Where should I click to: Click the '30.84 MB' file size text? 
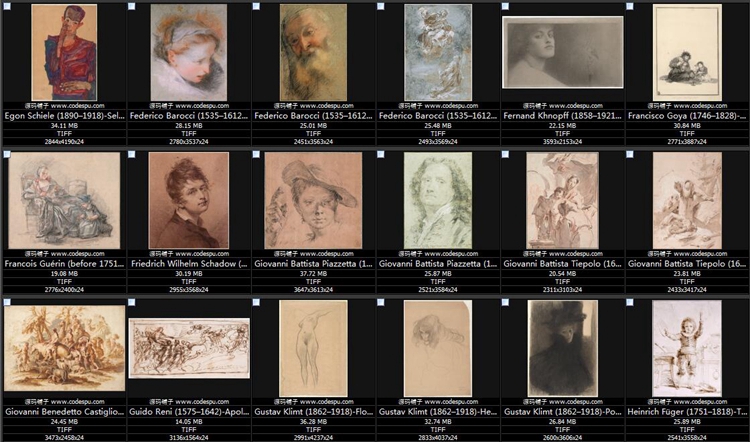pyautogui.click(x=687, y=126)
